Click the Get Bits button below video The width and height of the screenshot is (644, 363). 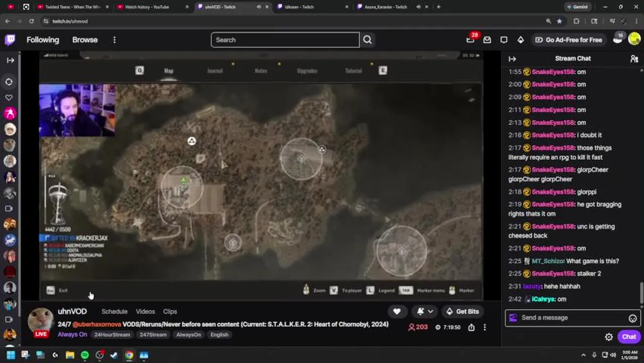[462, 312]
